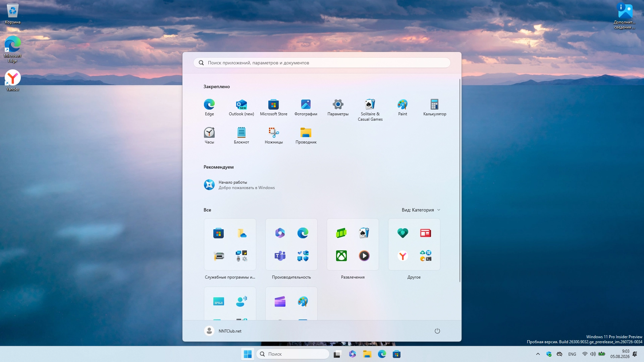Open the pinned Microsoft Store app
644x362 pixels.
click(x=274, y=107)
